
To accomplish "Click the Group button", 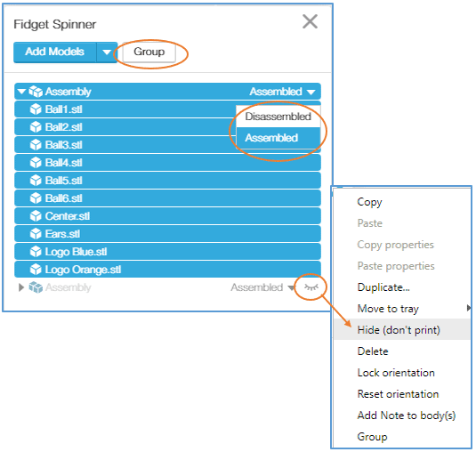I will coord(149,52).
